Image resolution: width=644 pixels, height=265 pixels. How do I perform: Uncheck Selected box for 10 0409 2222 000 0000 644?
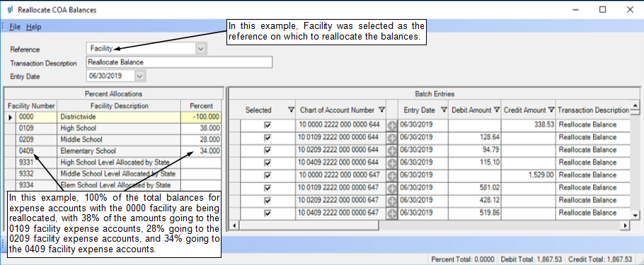point(268,163)
